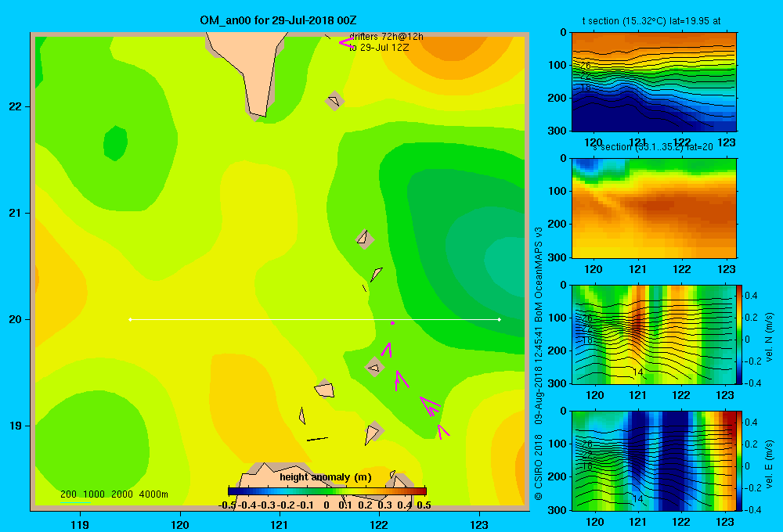Open the eastward velocity section plot
Screen dimensions: 783x532
click(654, 461)
